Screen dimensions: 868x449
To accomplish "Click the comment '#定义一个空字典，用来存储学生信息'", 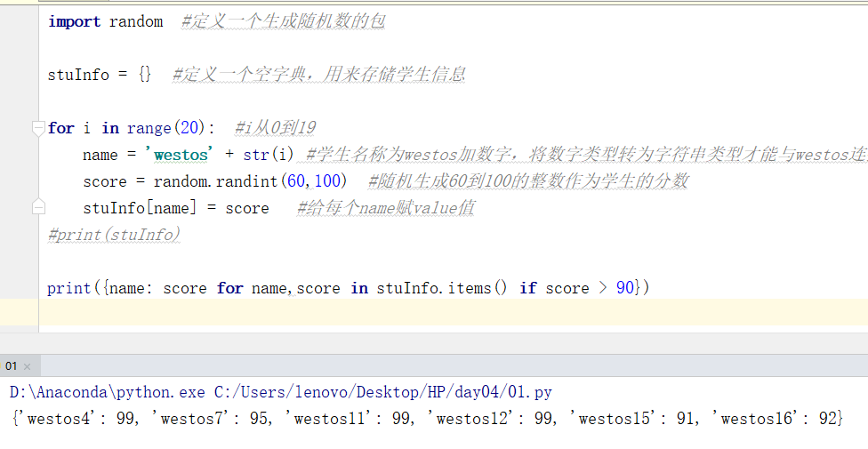I will tap(319, 74).
